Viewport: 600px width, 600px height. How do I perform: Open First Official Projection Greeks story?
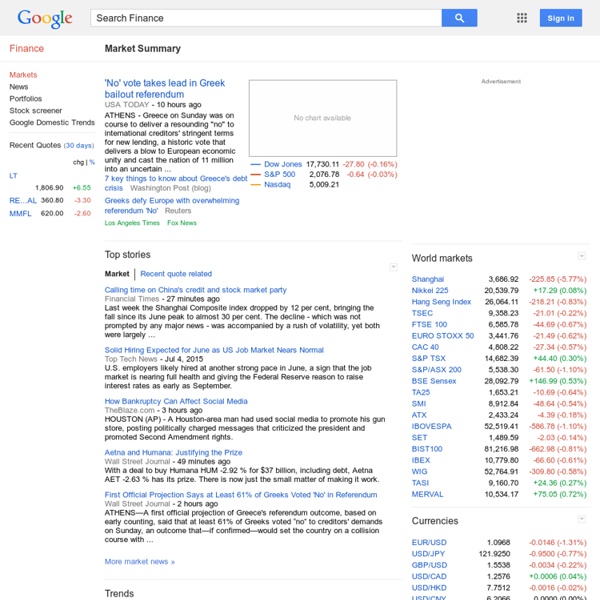tap(241, 495)
